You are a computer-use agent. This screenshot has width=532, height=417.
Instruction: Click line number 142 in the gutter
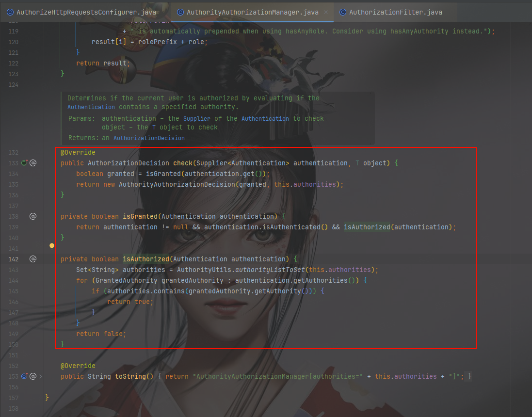[x=13, y=259]
